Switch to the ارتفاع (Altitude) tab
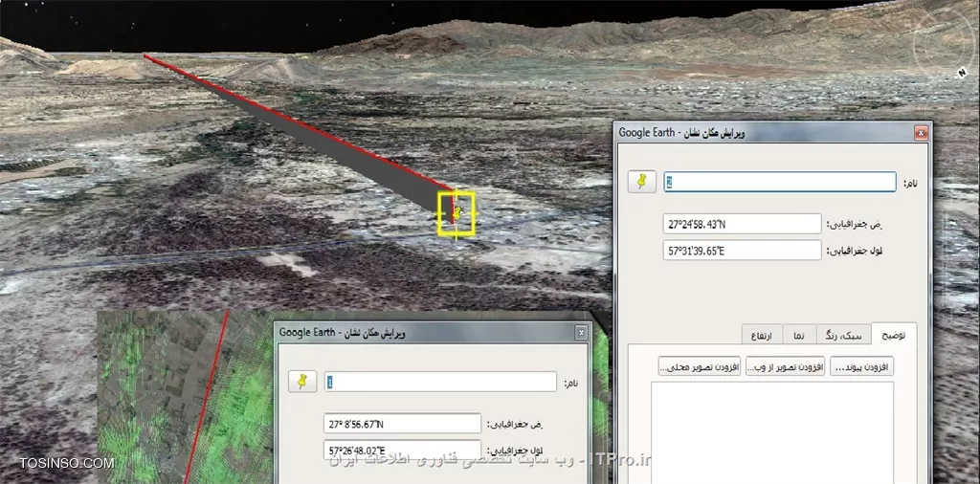The image size is (980, 484). (x=762, y=336)
